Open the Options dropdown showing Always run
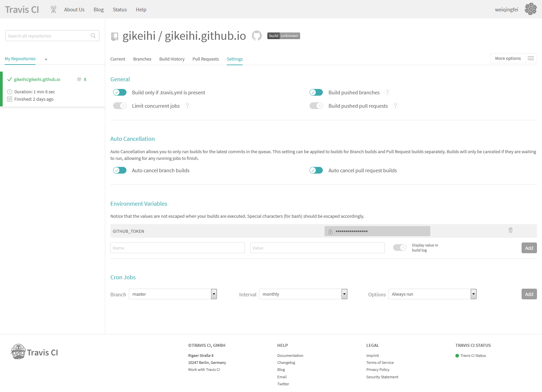The image size is (542, 392). point(432,294)
